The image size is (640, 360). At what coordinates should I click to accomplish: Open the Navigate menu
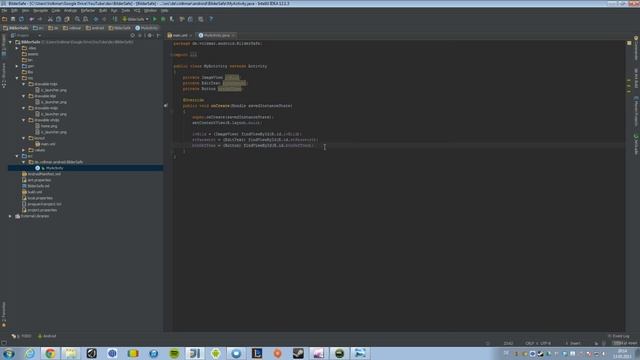click(40, 11)
